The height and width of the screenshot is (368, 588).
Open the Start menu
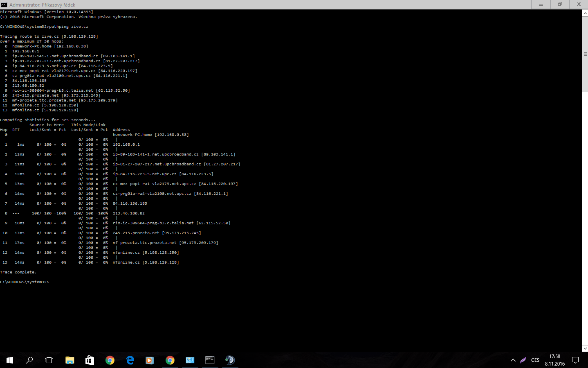10,360
